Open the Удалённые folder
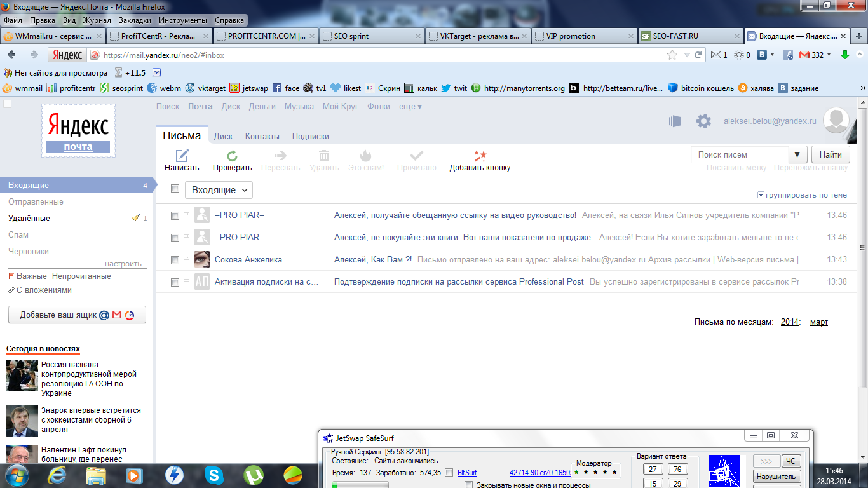Viewport: 868px width, 488px height. [29, 218]
